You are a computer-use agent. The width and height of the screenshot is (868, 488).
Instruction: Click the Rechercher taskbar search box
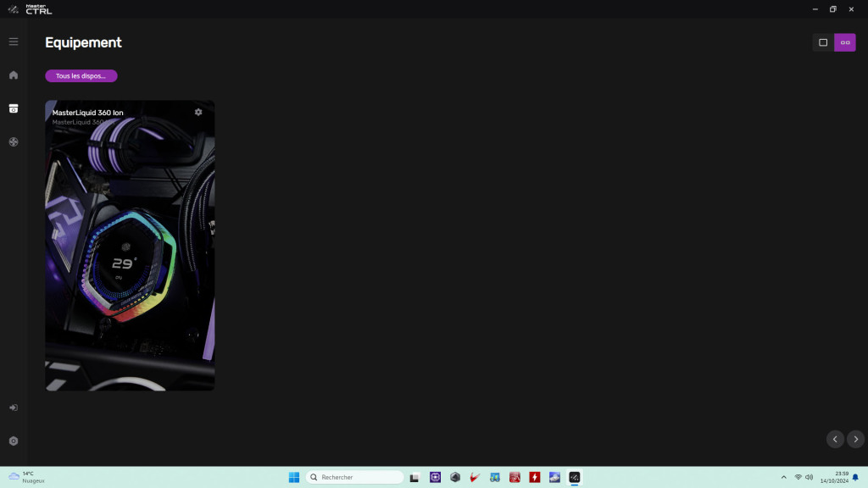click(355, 478)
